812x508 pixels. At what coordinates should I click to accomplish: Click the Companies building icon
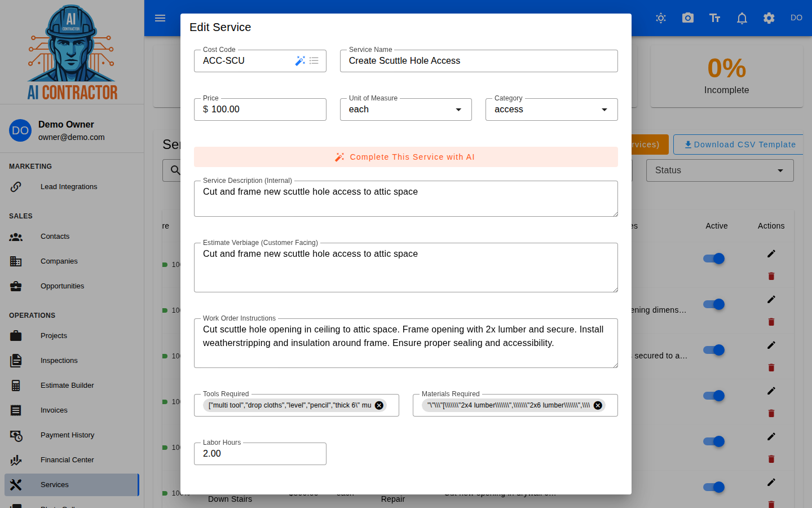(16, 261)
